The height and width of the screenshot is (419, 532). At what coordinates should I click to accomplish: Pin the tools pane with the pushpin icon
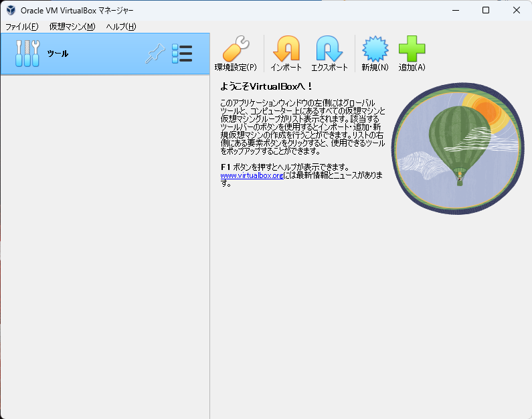point(155,54)
